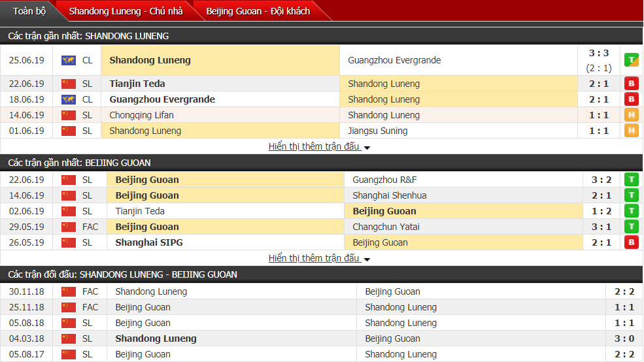Click the red B badge in Tianjin Teda vs Shandong Luneng row

(x=632, y=84)
